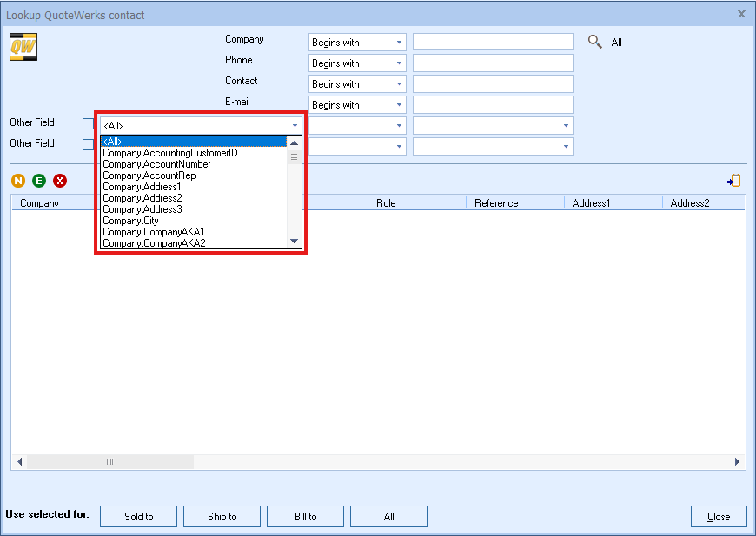Choose Company.AccountRep from the list

194,175
